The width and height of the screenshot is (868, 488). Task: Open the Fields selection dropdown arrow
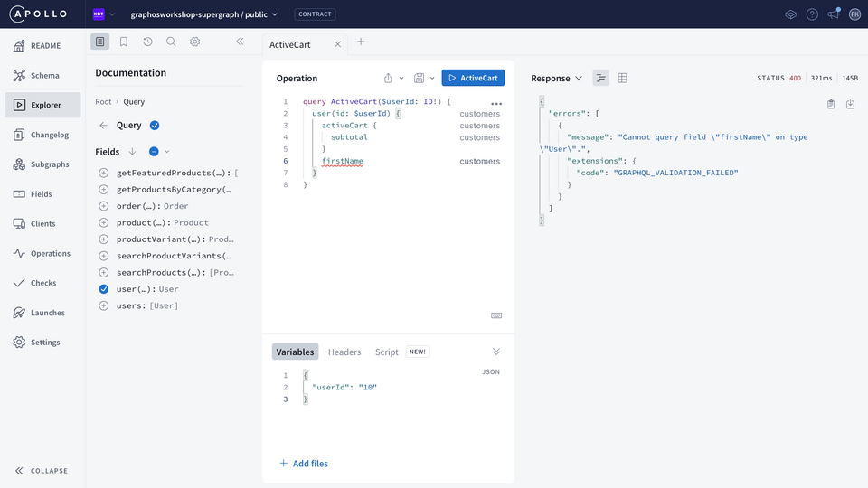166,152
